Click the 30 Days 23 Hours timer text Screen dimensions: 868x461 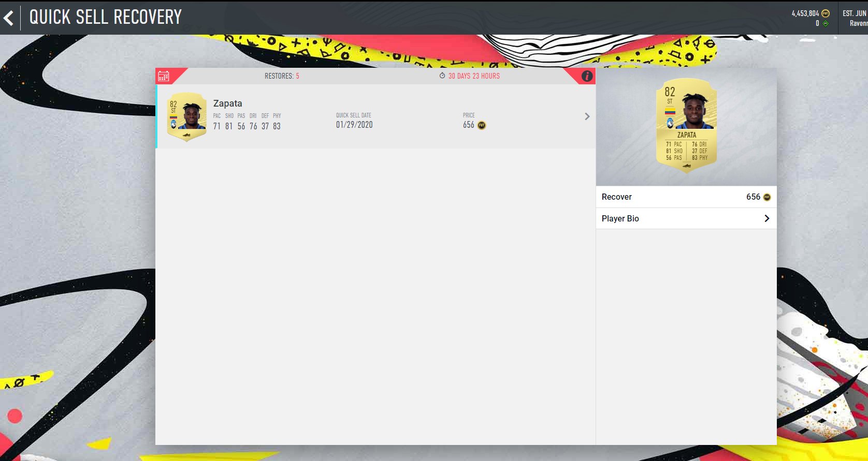pos(474,76)
